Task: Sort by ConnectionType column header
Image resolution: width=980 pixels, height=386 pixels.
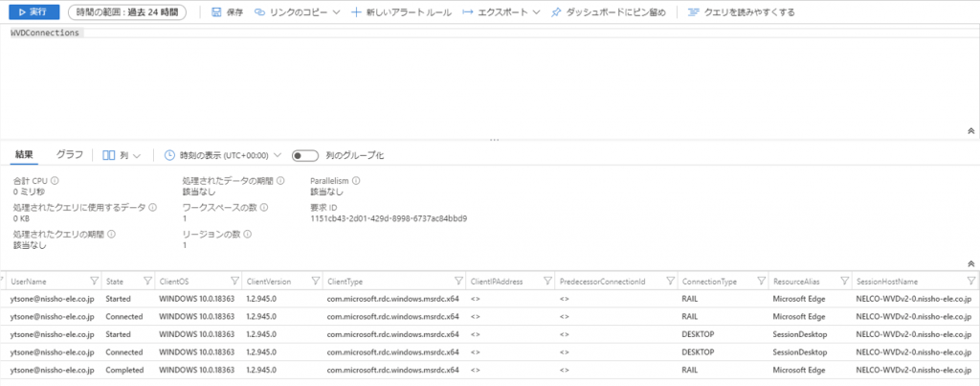Action: point(709,282)
